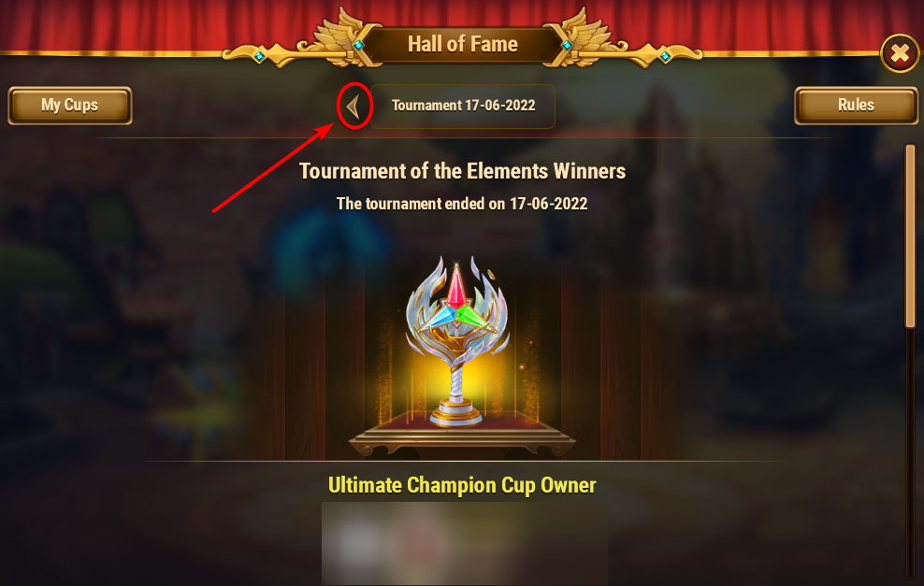
Task: View the tournament Rules
Action: point(856,106)
